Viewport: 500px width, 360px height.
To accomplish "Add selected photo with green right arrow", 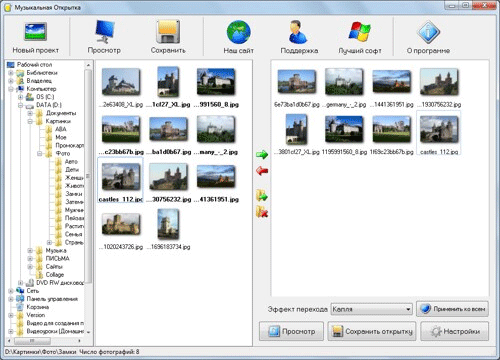I will [x=262, y=155].
